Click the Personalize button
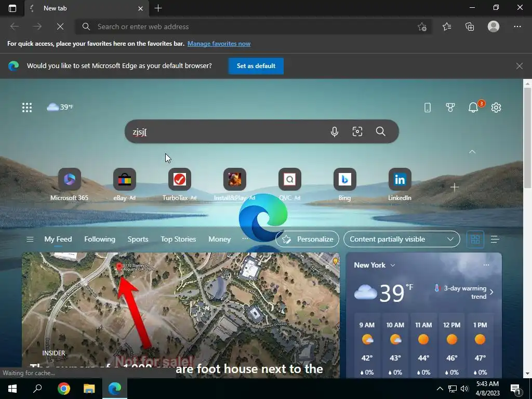Viewport: 532px width, 399px height. coord(307,239)
